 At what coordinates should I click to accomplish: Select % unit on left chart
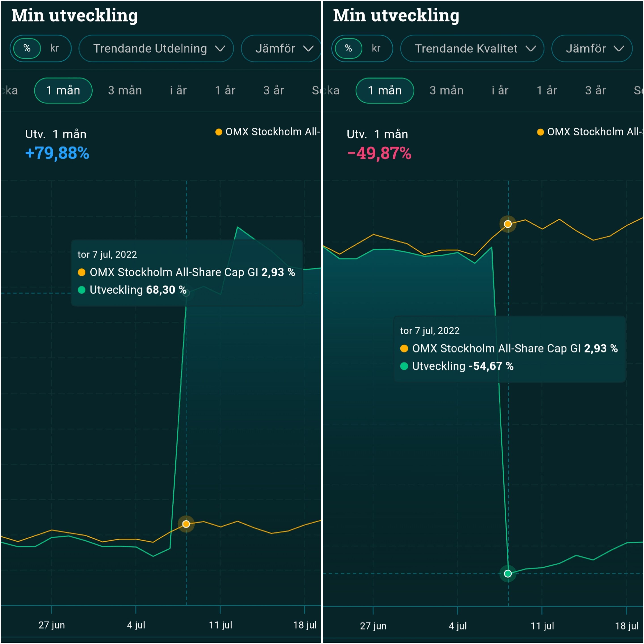click(x=27, y=48)
